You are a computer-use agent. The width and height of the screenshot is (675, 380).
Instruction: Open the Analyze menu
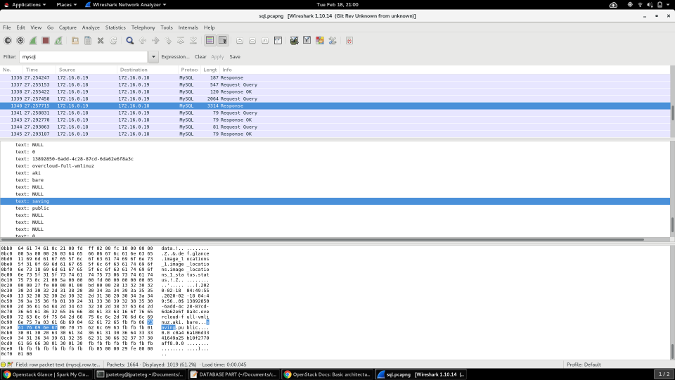pos(91,28)
